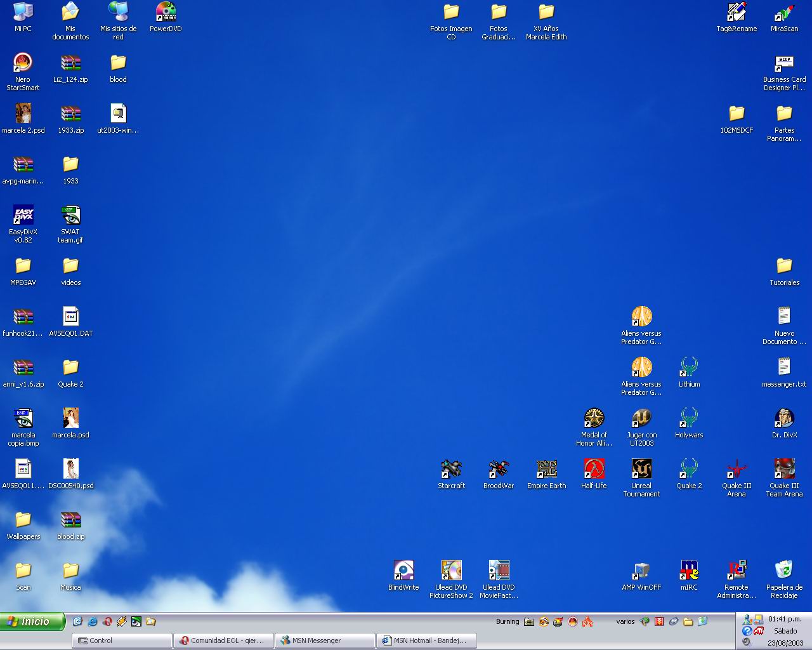Open the Fotos Graduaci... folder
The image size is (812, 650).
pyautogui.click(x=499, y=11)
